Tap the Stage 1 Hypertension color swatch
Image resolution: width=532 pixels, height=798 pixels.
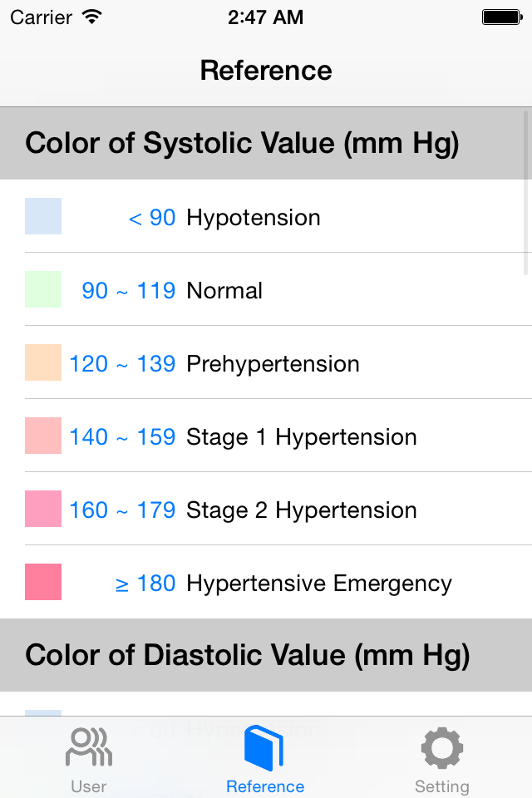click(x=43, y=436)
